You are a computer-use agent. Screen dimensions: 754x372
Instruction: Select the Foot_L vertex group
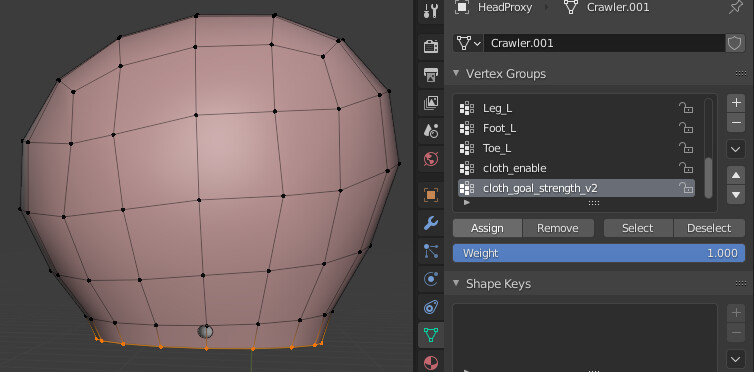[576, 128]
